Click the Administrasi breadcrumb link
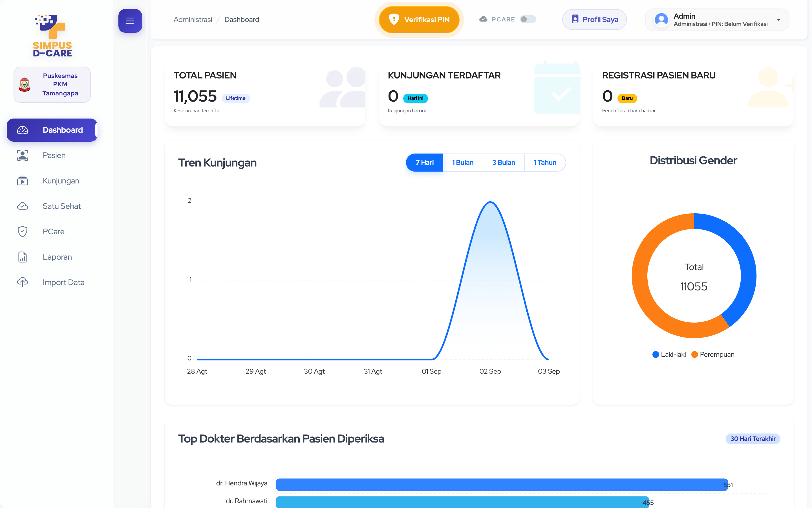812x508 pixels. (193, 19)
